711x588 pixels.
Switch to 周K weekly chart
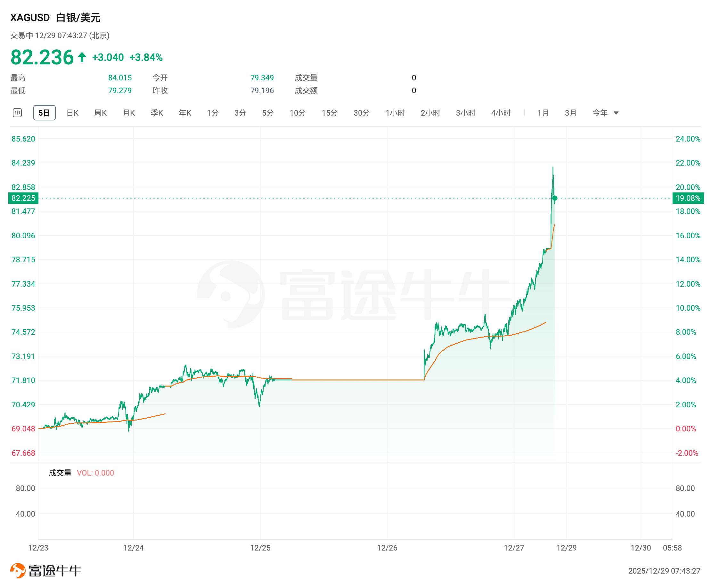101,113
